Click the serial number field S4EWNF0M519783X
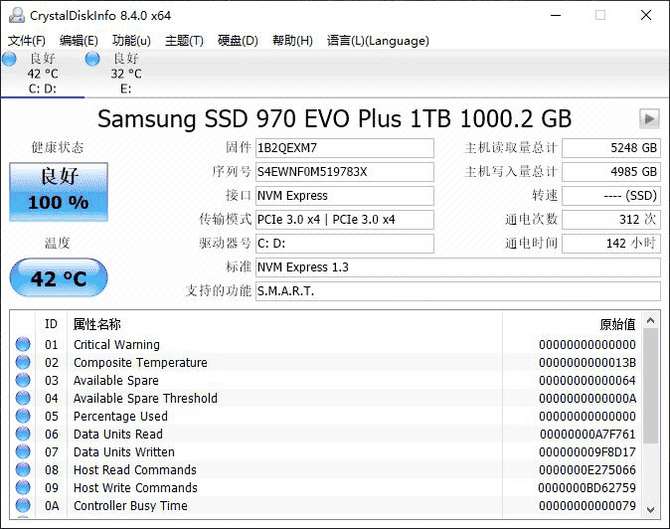 344,172
